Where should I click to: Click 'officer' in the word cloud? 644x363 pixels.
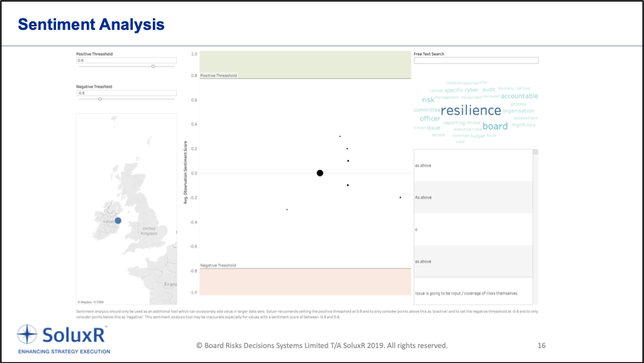[x=430, y=118]
